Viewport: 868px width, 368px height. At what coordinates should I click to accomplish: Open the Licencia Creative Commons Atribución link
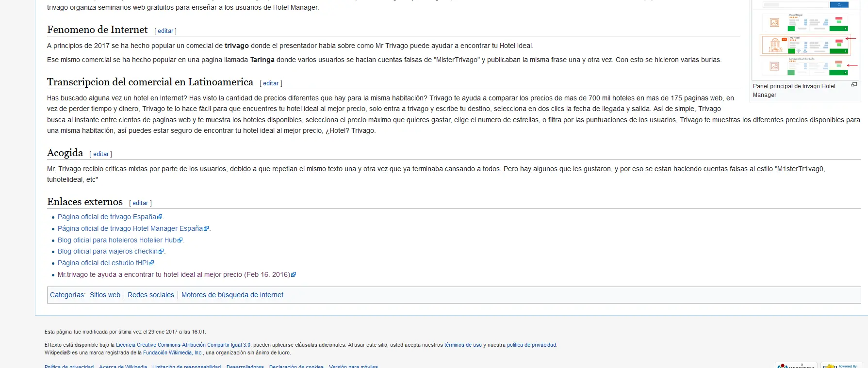(183, 345)
